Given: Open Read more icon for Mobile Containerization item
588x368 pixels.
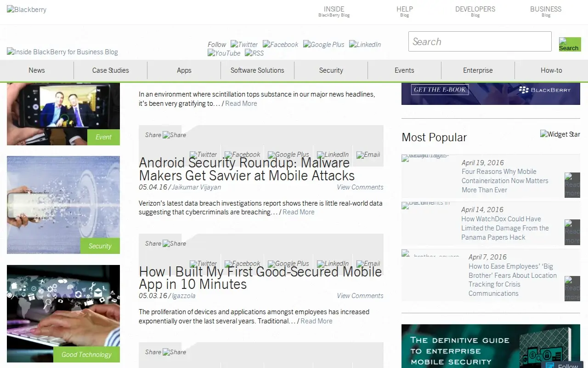Looking at the screenshot, I should [x=572, y=185].
